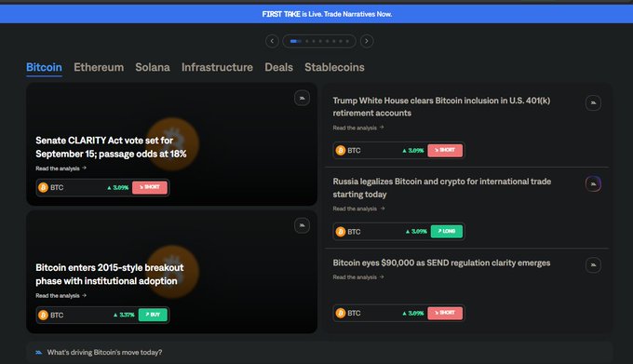Click the AI icon on 2015-style breakout card

(302, 225)
